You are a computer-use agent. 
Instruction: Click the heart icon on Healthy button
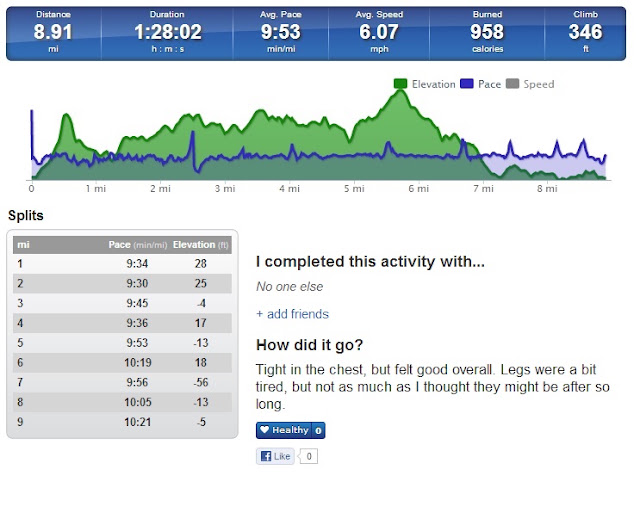pos(264,430)
